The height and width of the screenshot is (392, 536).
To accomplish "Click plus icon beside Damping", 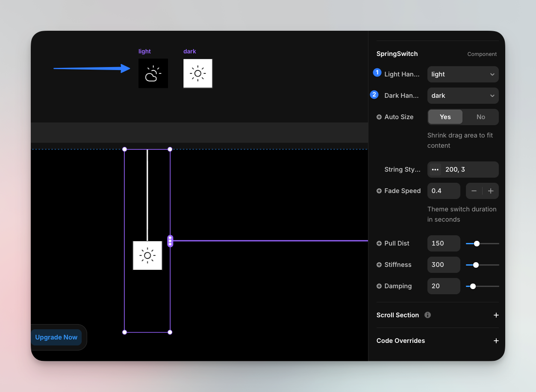I will pyautogui.click(x=379, y=286).
